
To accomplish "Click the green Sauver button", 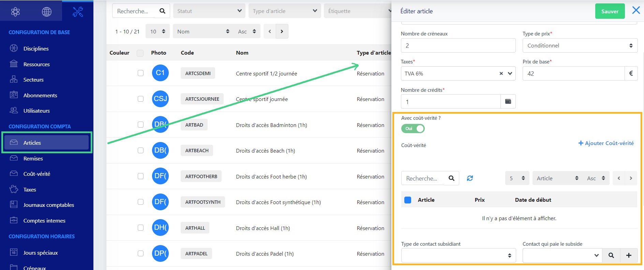I will point(610,11).
